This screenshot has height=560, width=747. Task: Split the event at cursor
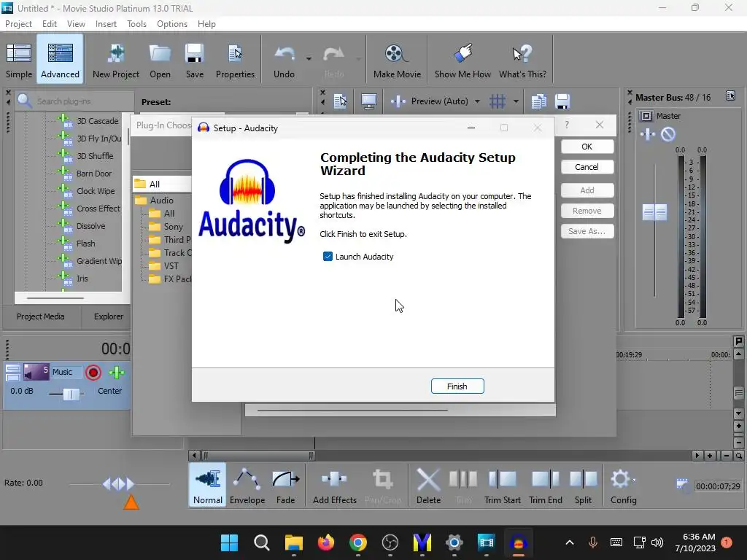click(x=583, y=485)
